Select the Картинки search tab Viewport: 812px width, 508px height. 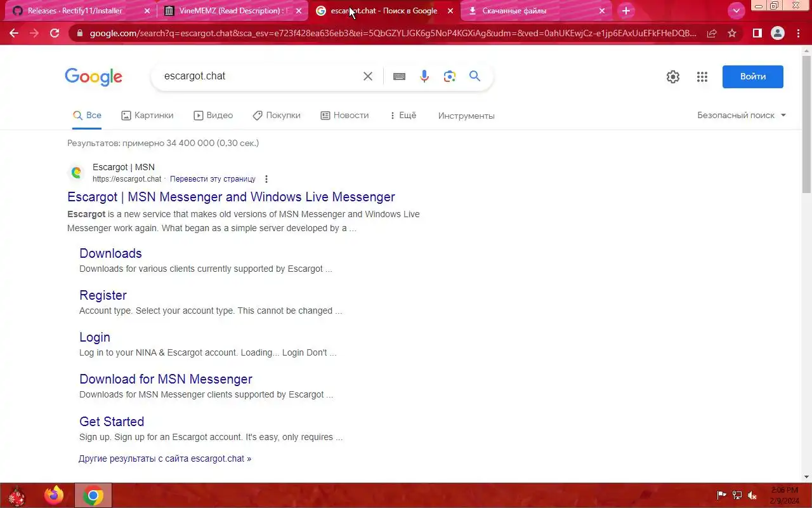pyautogui.click(x=147, y=115)
